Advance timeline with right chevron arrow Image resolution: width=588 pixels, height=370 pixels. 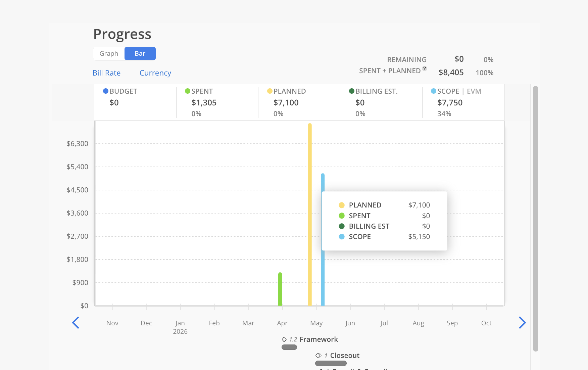point(522,323)
